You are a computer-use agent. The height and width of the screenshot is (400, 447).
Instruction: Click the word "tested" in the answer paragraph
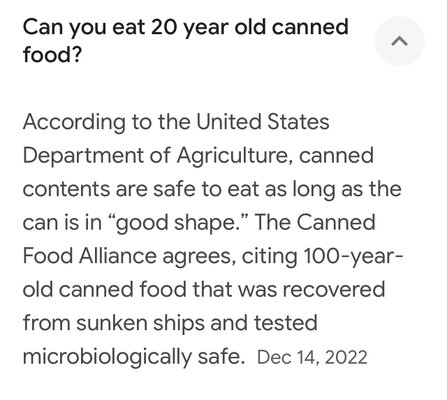click(x=285, y=323)
